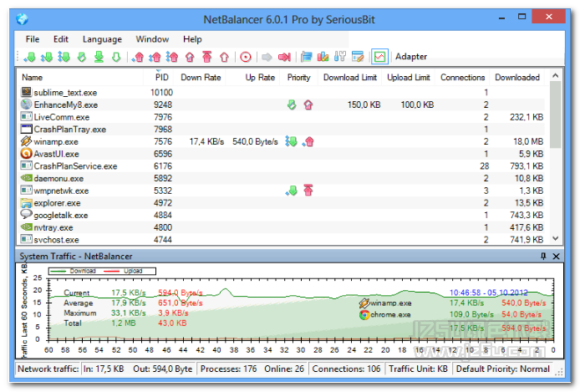Click the Upload Limit column header
The height and width of the screenshot is (392, 580).
(x=409, y=77)
